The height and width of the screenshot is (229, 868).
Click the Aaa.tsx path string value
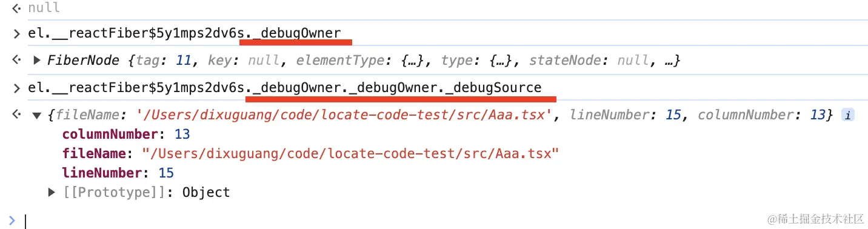pyautogui.click(x=350, y=153)
